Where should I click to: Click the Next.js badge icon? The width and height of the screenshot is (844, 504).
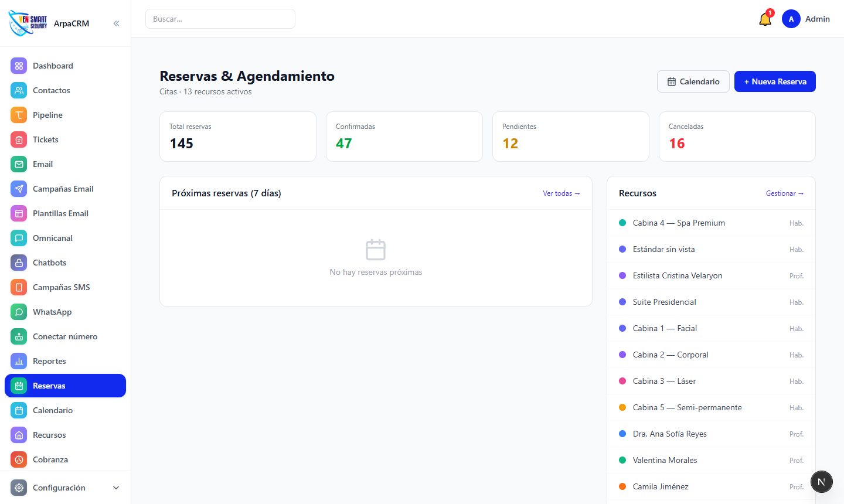822,482
